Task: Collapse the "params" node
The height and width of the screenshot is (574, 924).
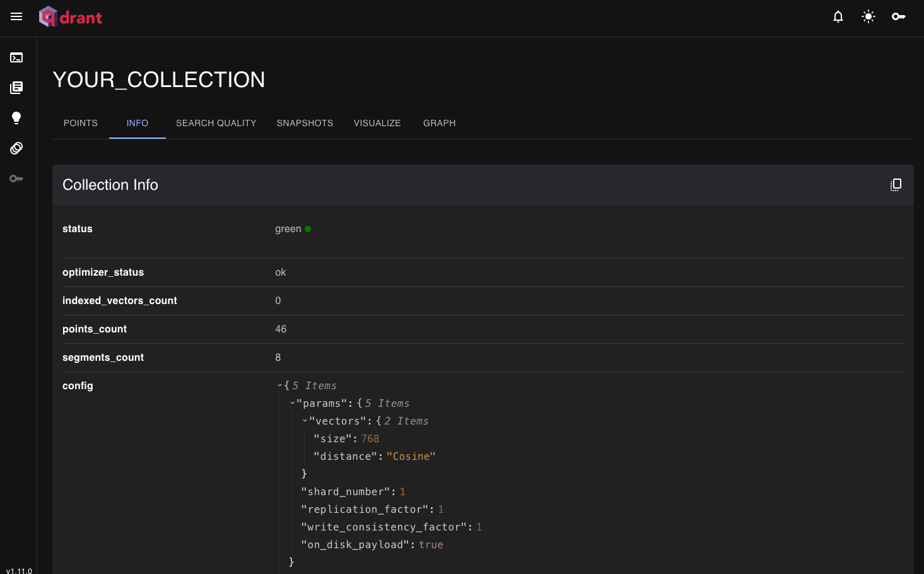Action: pyautogui.click(x=292, y=403)
